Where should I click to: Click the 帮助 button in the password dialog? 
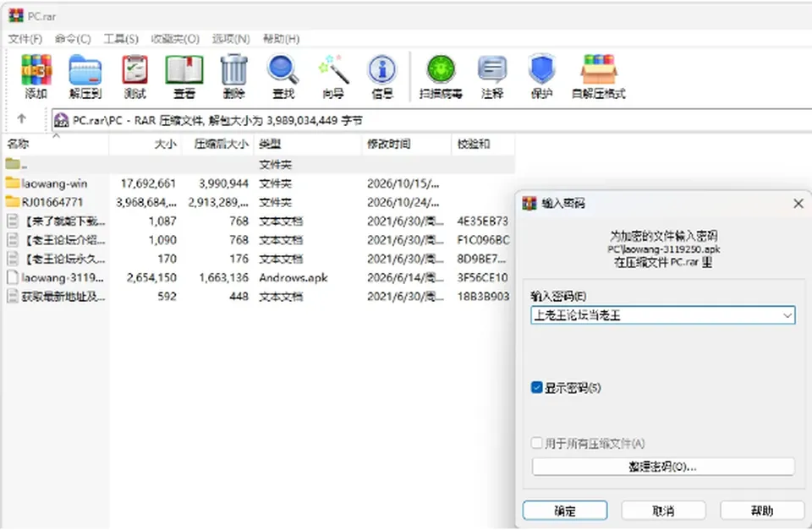tap(762, 511)
